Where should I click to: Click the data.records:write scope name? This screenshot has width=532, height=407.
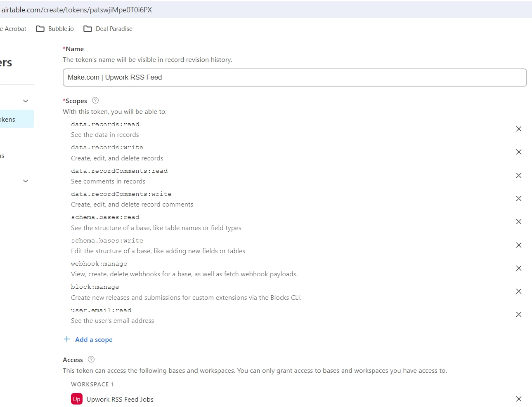107,148
